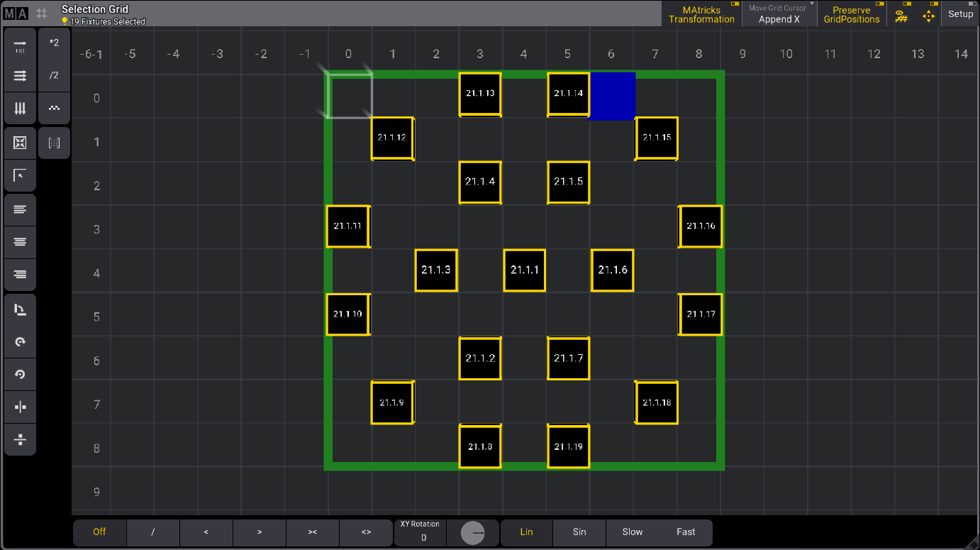Select the align right icon
Screen dimensions: 980x550
(x=19, y=275)
